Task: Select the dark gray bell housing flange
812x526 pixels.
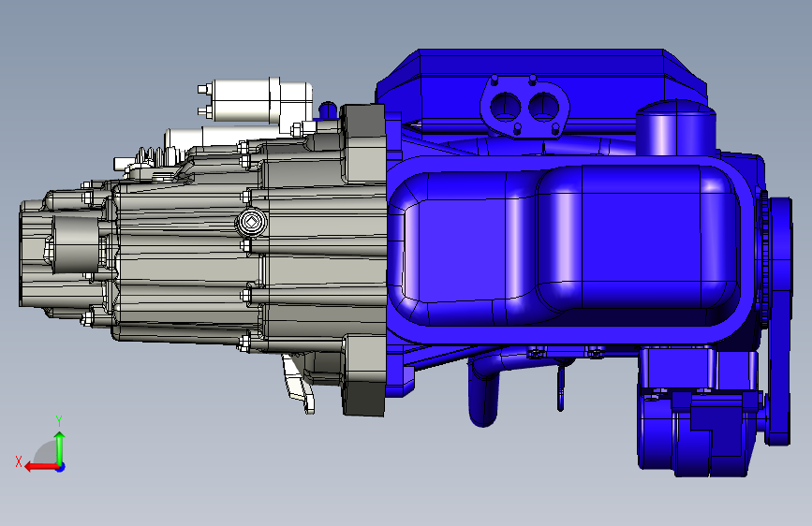Action: [x=364, y=259]
